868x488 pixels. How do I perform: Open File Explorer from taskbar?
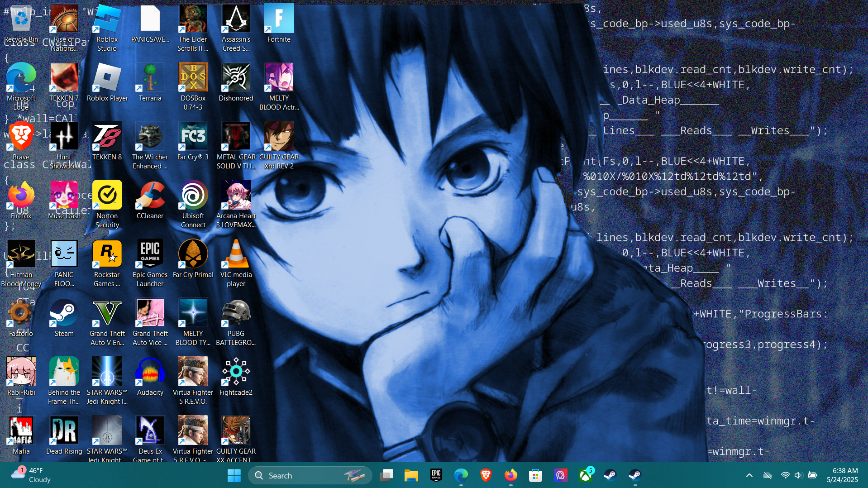point(411,476)
